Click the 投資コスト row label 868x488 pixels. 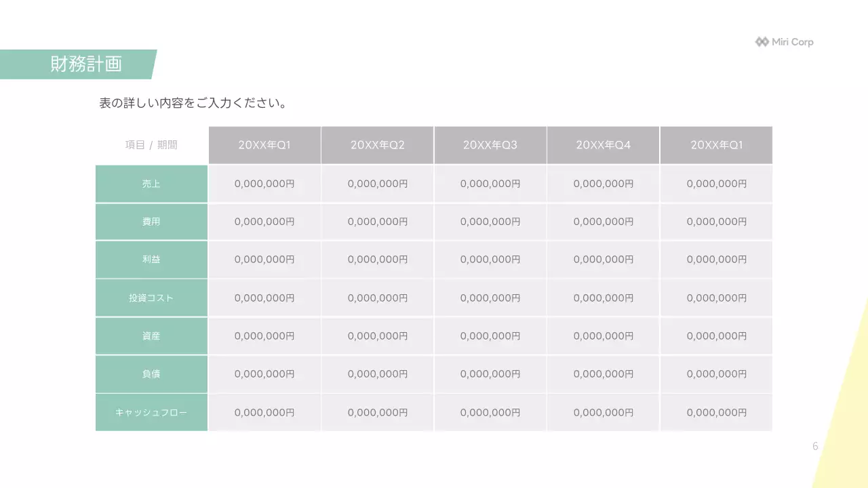coord(151,298)
